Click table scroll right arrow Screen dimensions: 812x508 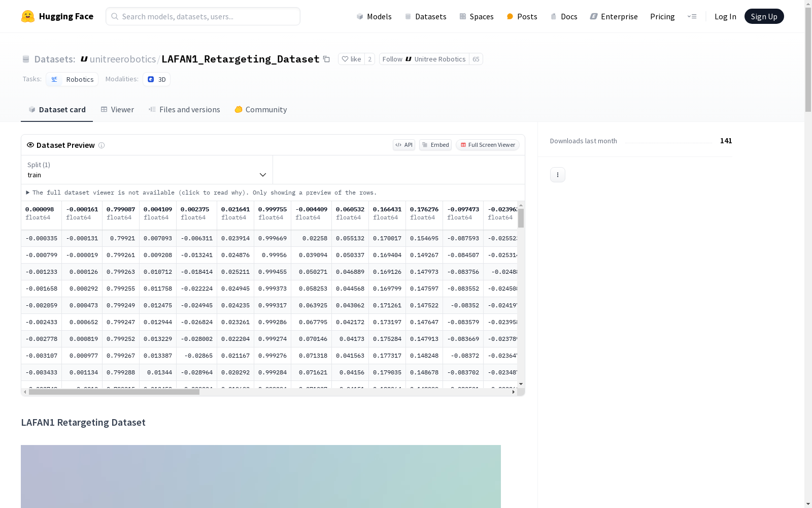[x=514, y=392]
